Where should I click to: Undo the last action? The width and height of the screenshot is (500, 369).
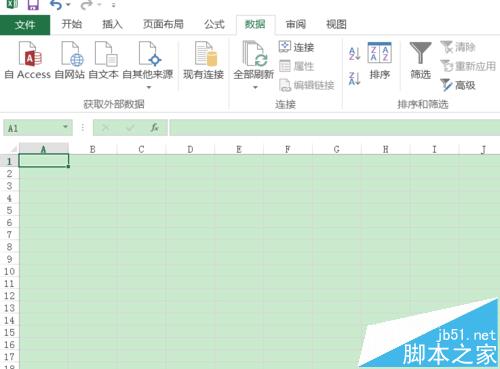56,5
